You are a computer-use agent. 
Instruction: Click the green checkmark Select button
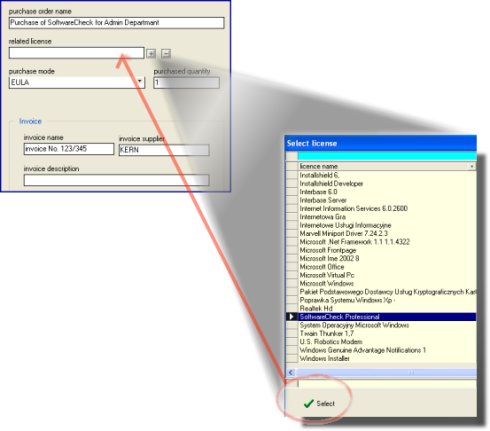click(319, 403)
